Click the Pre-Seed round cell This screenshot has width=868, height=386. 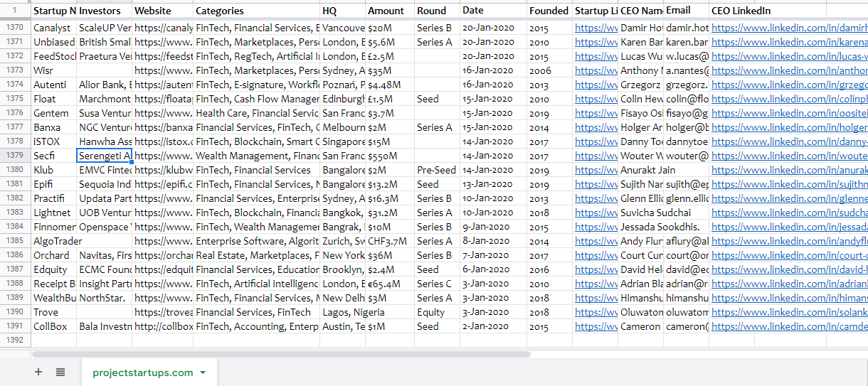pos(437,170)
